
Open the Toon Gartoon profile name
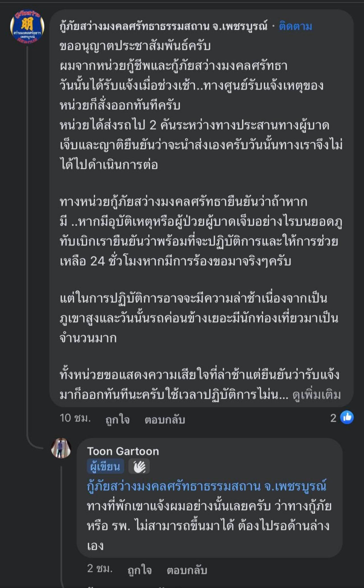(x=123, y=451)
